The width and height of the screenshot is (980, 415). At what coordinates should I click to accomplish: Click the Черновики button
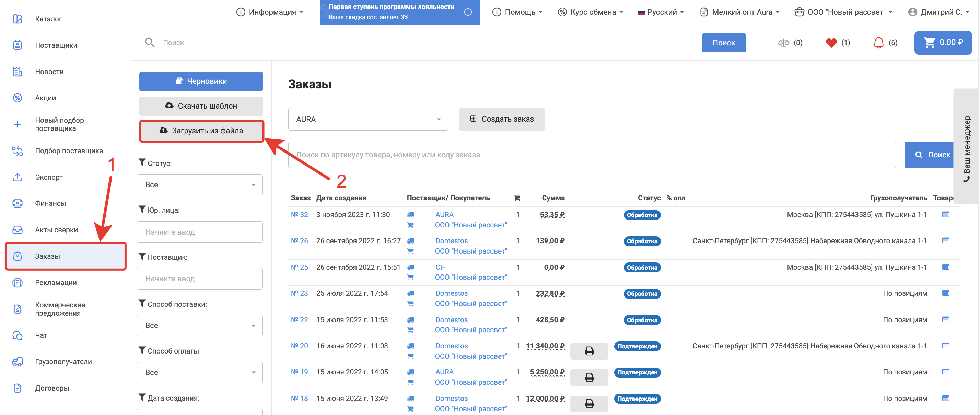click(201, 81)
